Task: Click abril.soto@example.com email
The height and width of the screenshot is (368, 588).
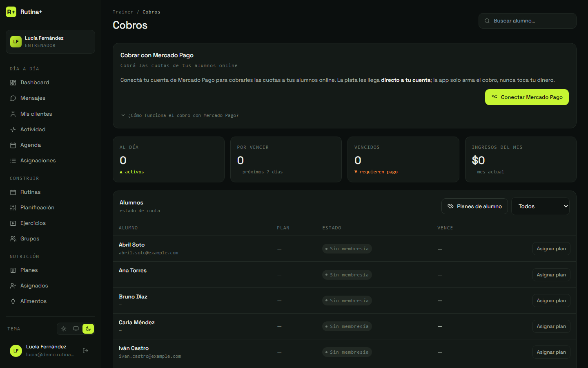Action: coord(149,253)
